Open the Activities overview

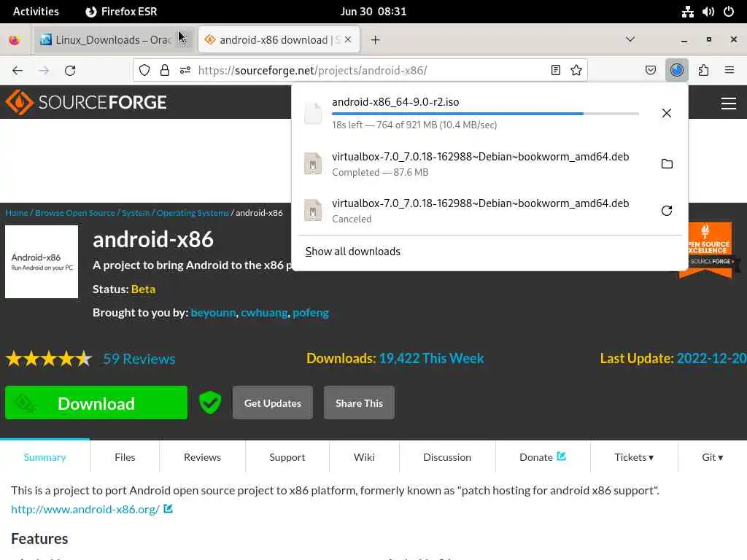click(36, 12)
